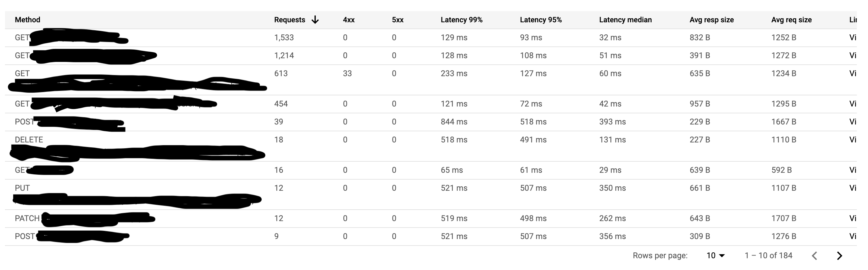Sort by the Method column header
Screen dimensions: 868x270
[28, 20]
